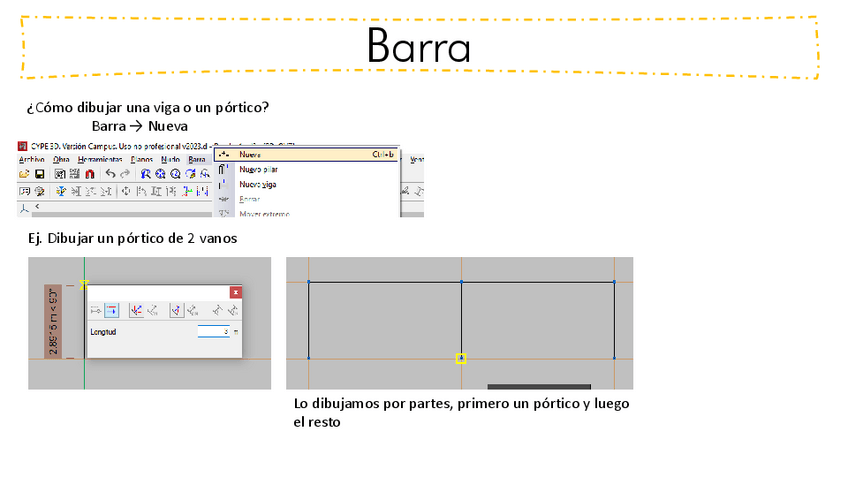Click the small button right of the Longitud field

coord(236,331)
